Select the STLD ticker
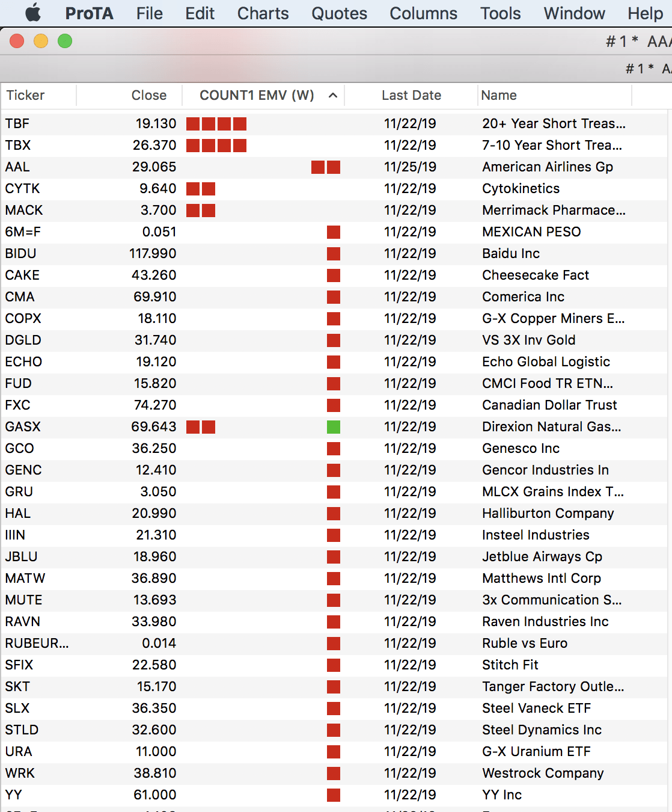 22,730
